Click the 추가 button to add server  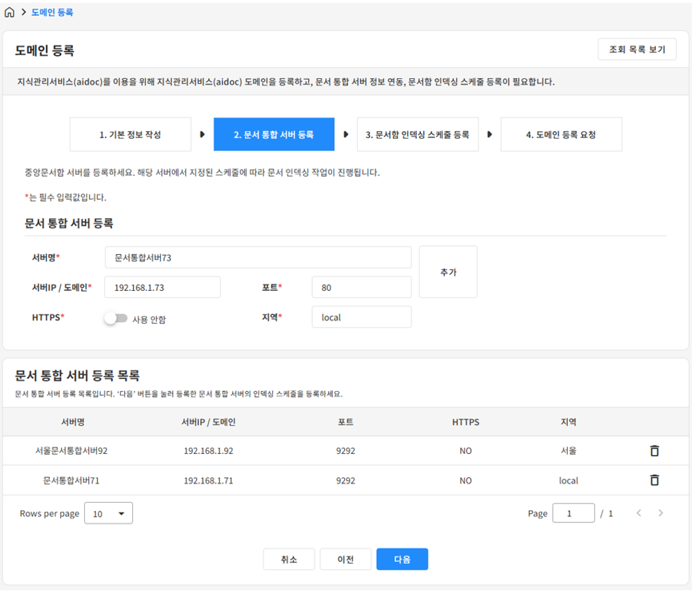click(x=448, y=272)
